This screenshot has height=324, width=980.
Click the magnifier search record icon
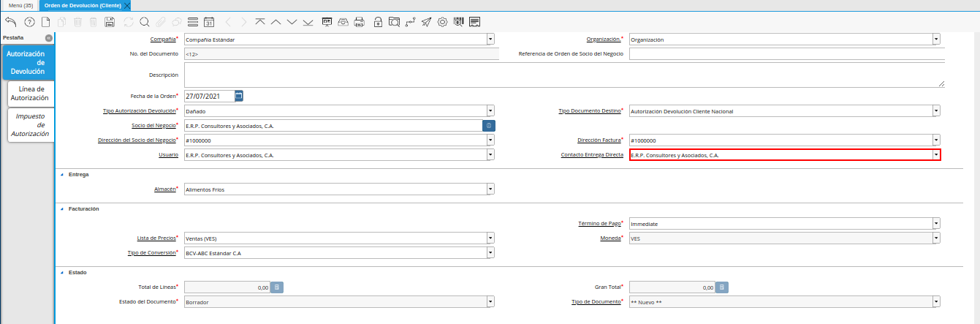[145, 22]
